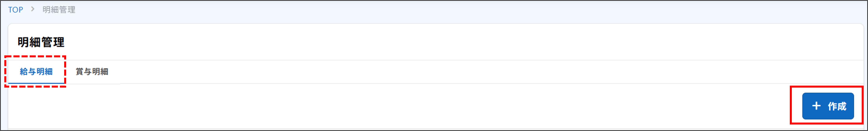Screen dimensions: 868x131
Task: Switch to the 給与明細 tab
Action: [36, 71]
